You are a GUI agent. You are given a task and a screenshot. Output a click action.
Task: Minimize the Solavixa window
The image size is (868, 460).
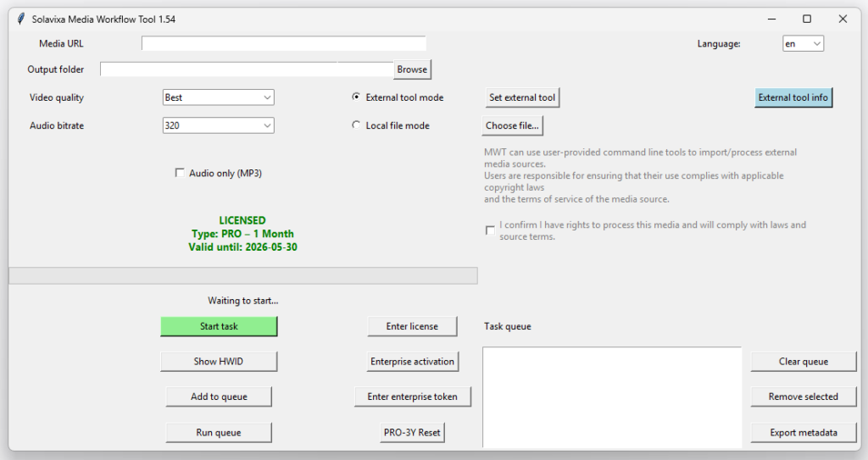click(771, 19)
